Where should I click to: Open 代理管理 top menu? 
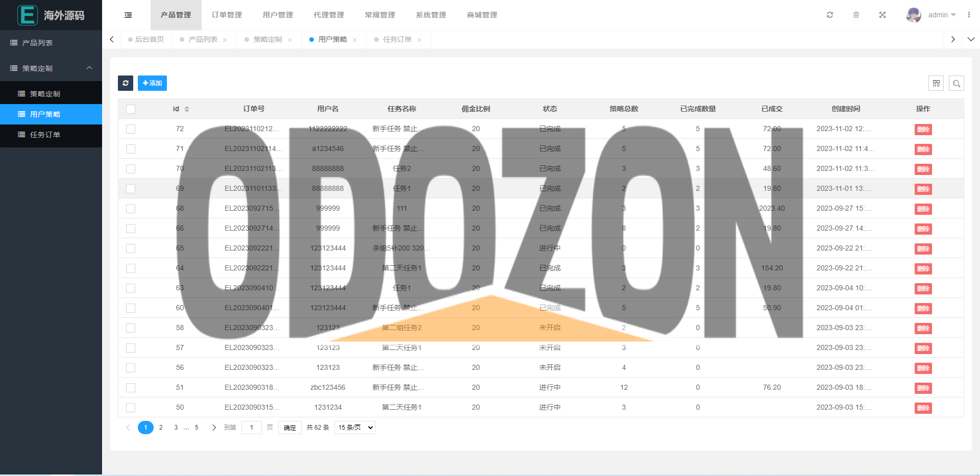[x=329, y=15]
